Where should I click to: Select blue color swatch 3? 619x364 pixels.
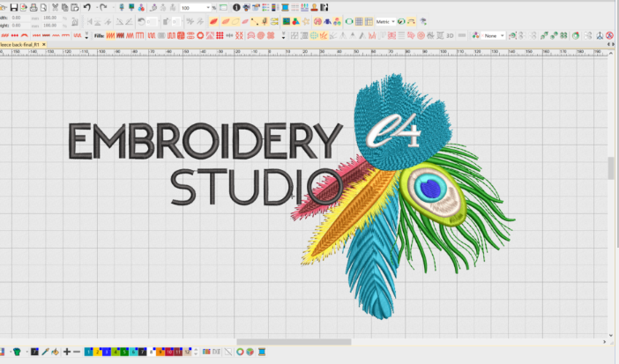coord(106,352)
